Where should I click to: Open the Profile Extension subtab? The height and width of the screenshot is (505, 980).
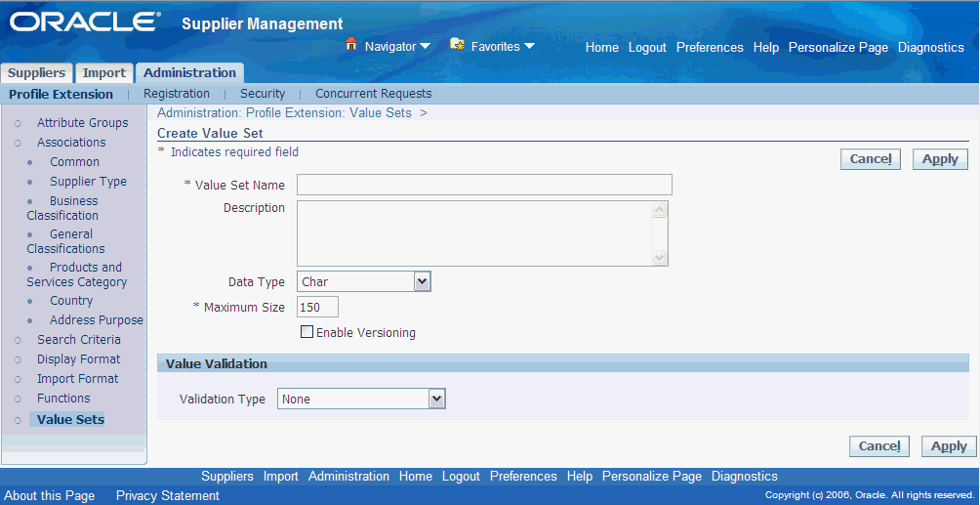[61, 94]
